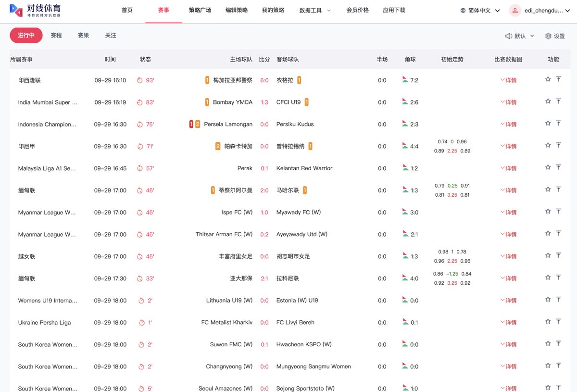The width and height of the screenshot is (577, 392).
Task: Star the India Mumbai Super match
Action: pos(548,101)
